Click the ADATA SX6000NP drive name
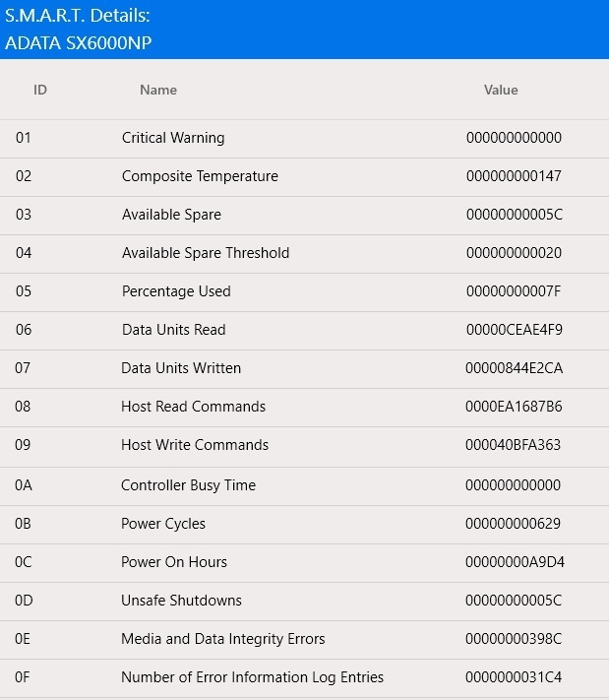Image resolution: width=609 pixels, height=700 pixels. pyautogui.click(x=78, y=43)
